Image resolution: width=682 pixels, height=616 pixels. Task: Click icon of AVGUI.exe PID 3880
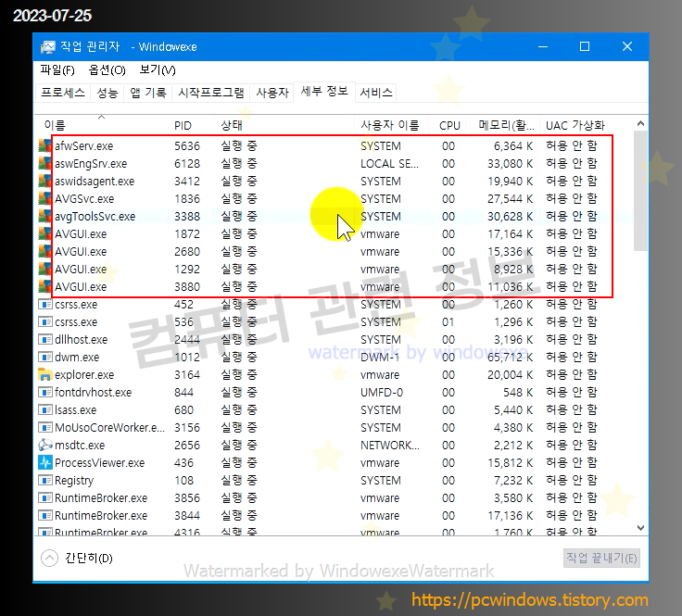click(x=44, y=286)
